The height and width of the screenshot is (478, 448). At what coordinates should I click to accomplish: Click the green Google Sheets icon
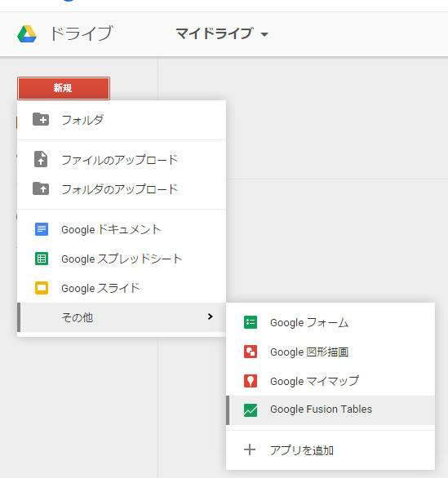coord(42,259)
